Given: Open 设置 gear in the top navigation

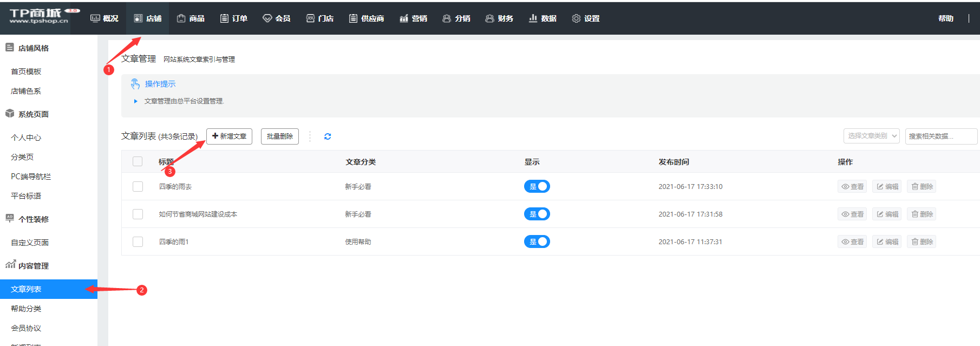Looking at the screenshot, I should [585, 18].
